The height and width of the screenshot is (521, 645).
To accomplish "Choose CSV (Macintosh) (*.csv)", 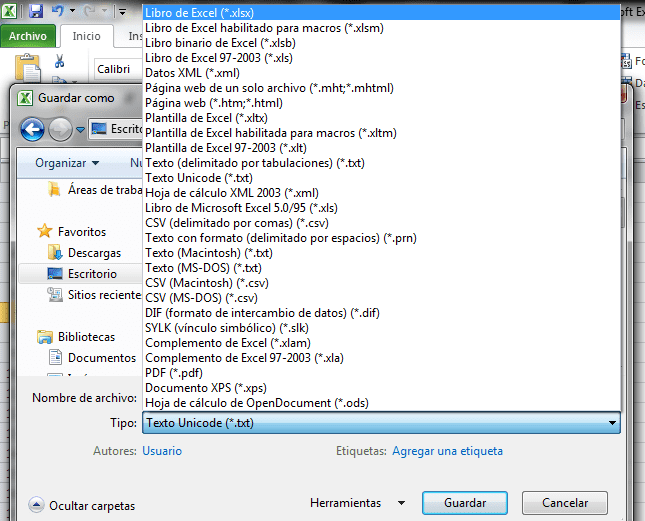I will tap(381, 283).
